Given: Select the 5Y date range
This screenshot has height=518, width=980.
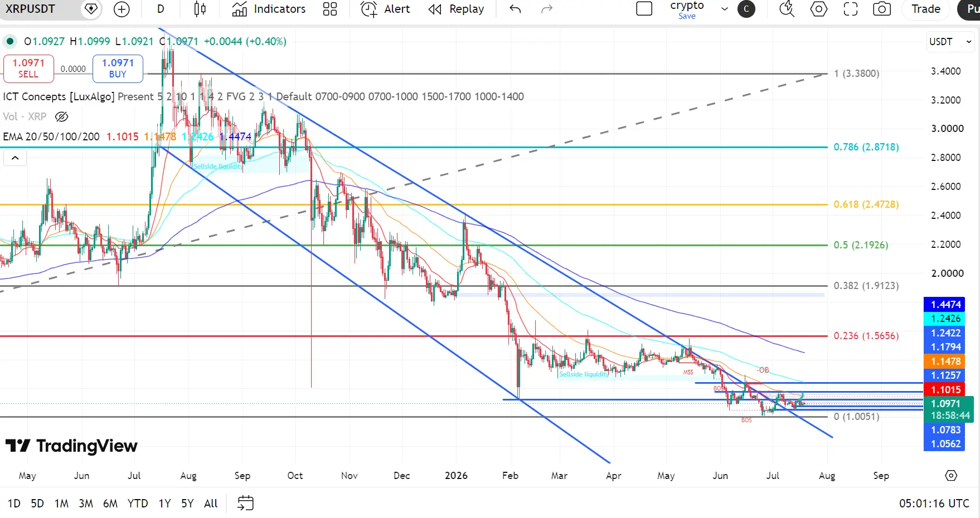Looking at the screenshot, I should pyautogui.click(x=187, y=504).
